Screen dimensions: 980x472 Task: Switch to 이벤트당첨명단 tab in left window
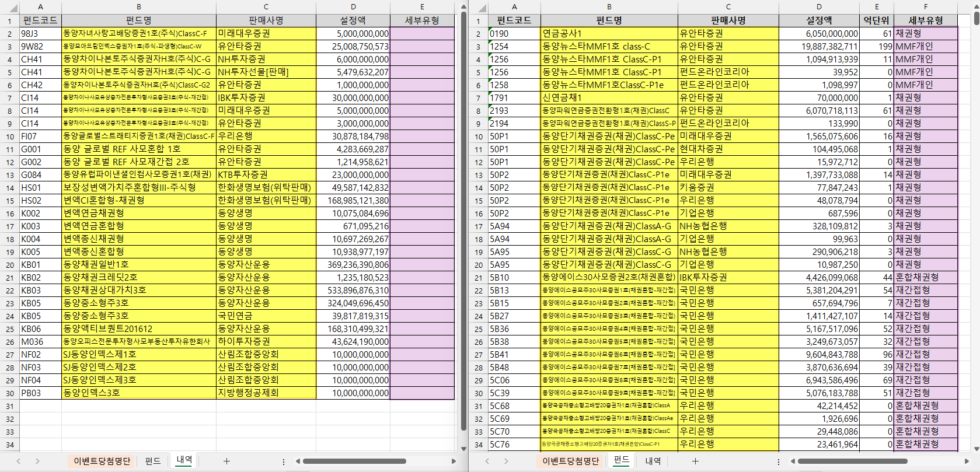click(102, 461)
